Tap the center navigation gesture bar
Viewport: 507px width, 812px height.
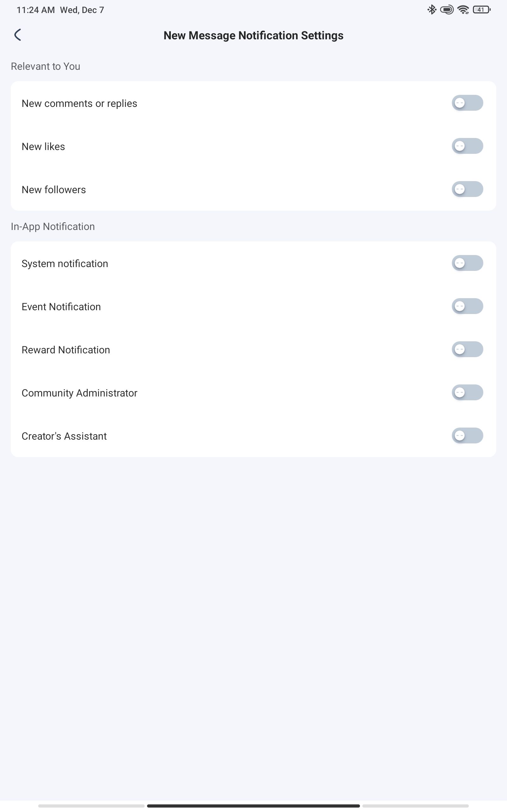[x=253, y=806]
